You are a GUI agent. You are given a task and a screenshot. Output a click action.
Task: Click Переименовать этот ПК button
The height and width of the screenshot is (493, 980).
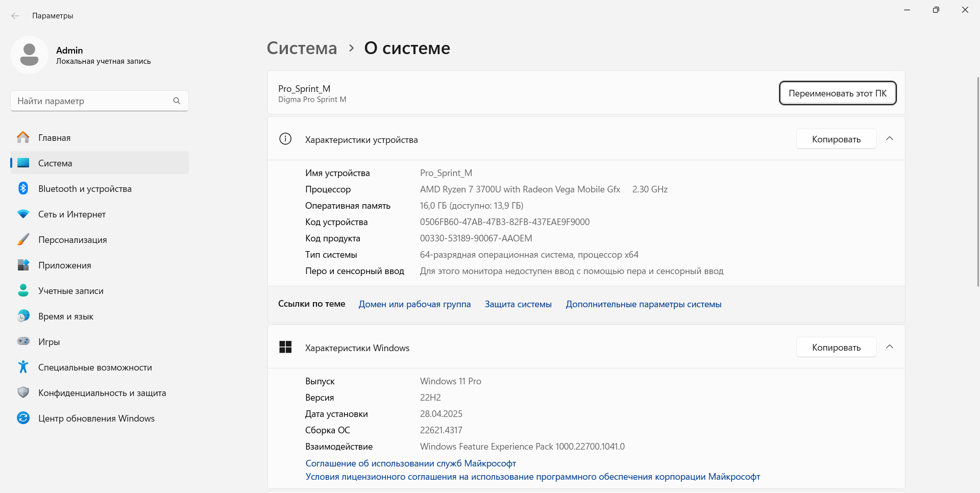point(838,93)
